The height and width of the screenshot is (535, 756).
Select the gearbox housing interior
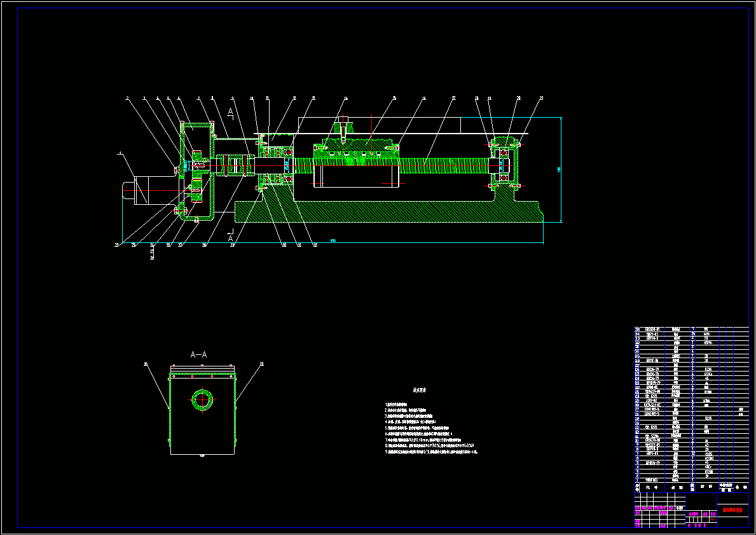197,171
